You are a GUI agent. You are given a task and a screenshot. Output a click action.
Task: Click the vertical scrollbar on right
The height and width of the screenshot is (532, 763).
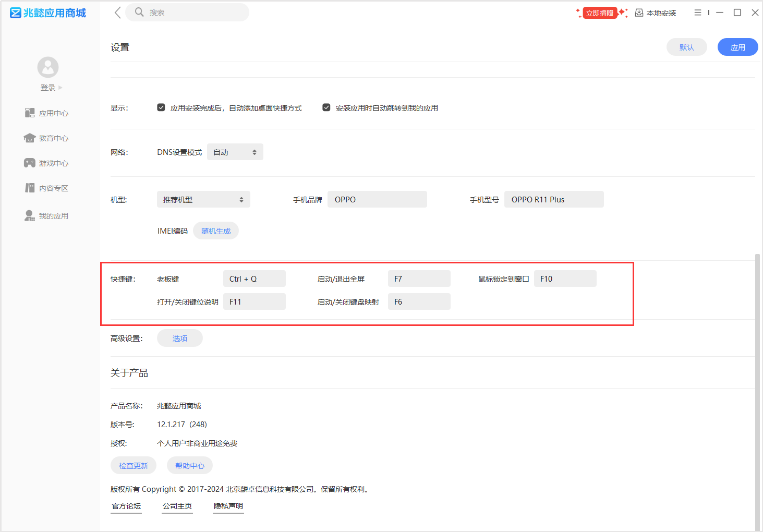(x=757, y=391)
